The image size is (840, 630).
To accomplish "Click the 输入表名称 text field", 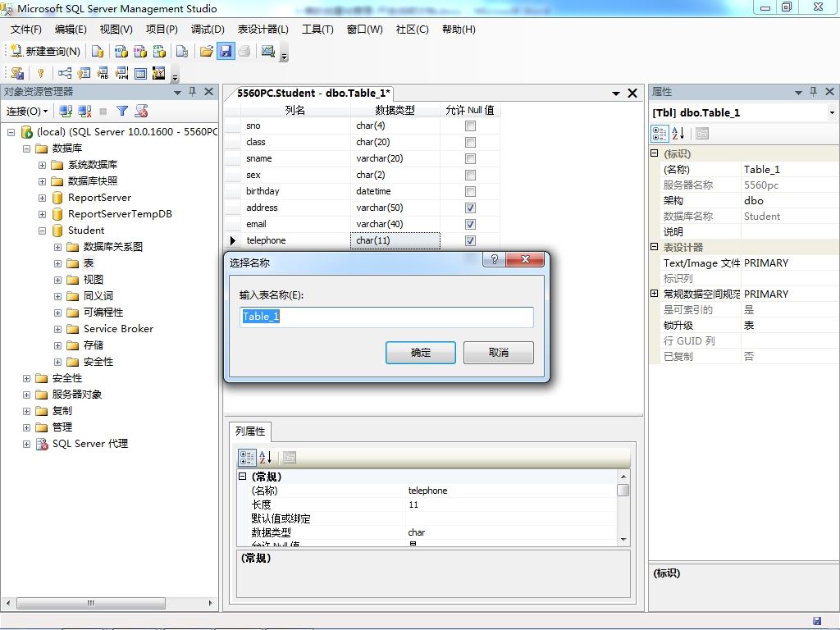I will point(386,317).
